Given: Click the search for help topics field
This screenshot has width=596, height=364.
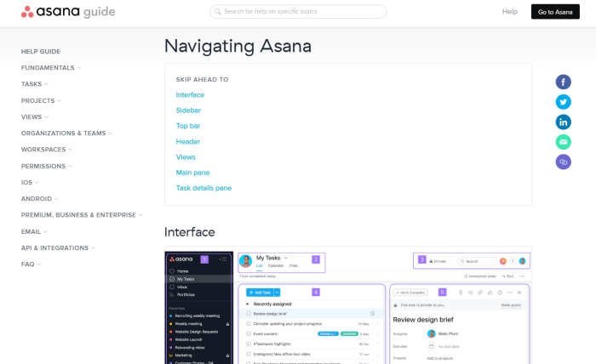Looking at the screenshot, I should point(298,12).
